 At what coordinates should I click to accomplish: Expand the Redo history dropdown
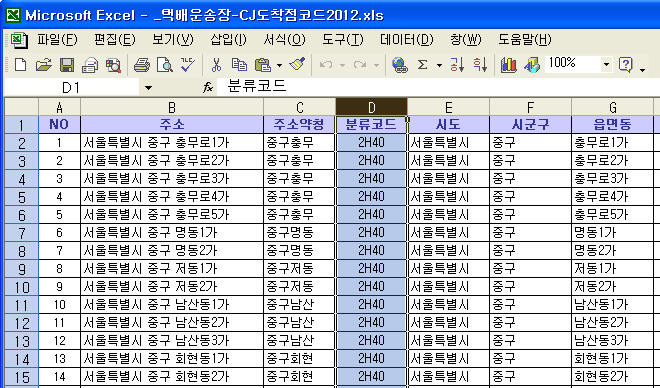pyautogui.click(x=377, y=65)
